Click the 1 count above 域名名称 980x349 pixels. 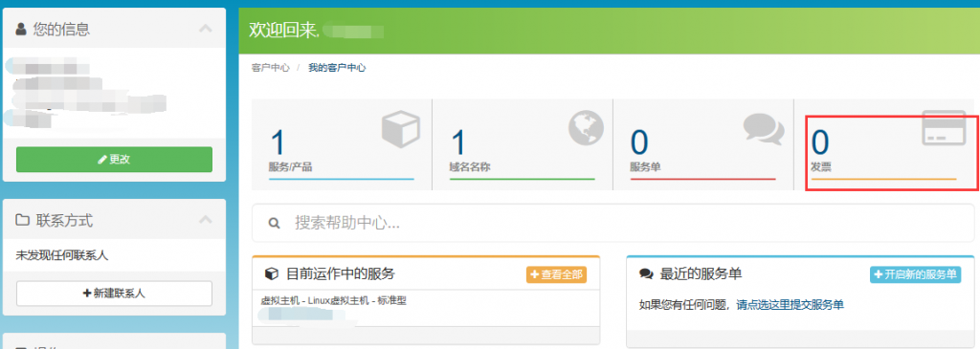[x=458, y=142]
